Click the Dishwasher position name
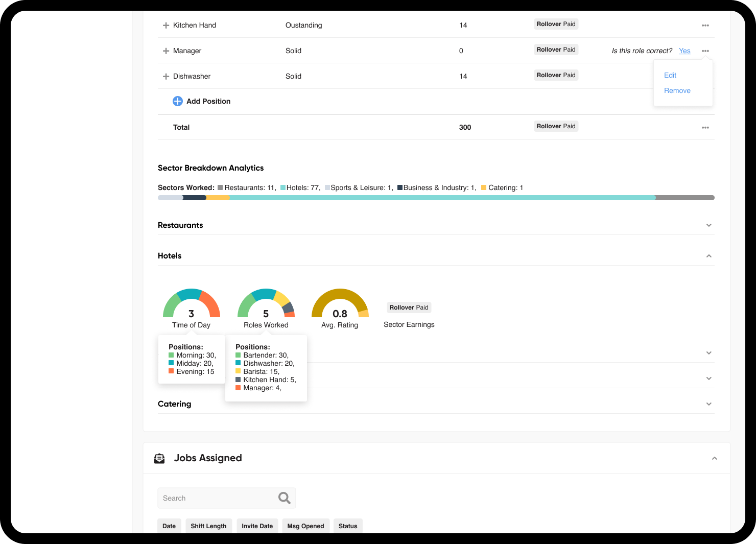This screenshot has width=756, height=544. pos(192,77)
